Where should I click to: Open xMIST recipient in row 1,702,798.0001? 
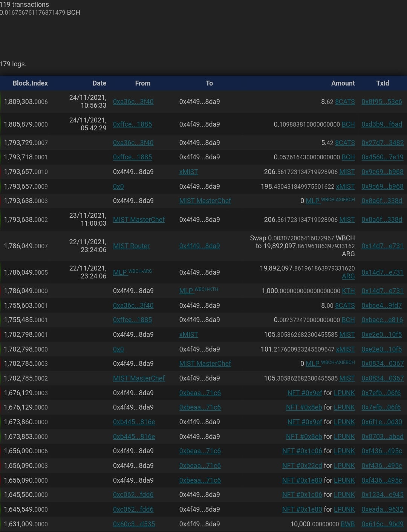pyautogui.click(x=188, y=335)
